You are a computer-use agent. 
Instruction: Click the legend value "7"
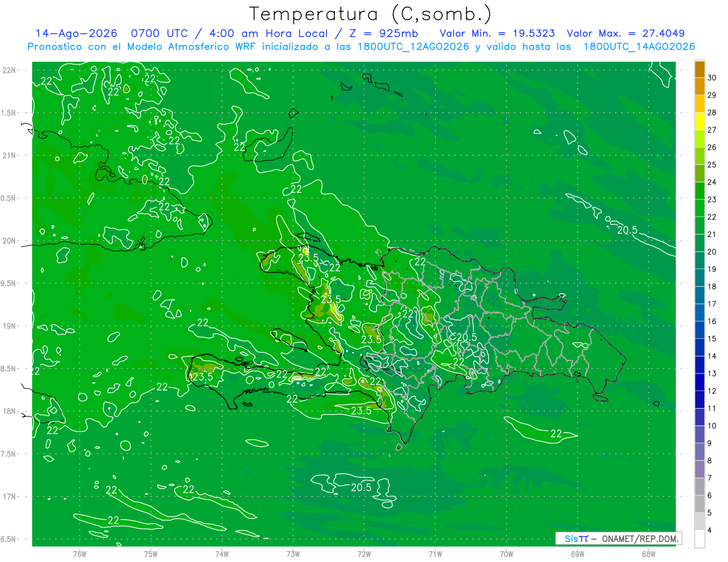710,478
